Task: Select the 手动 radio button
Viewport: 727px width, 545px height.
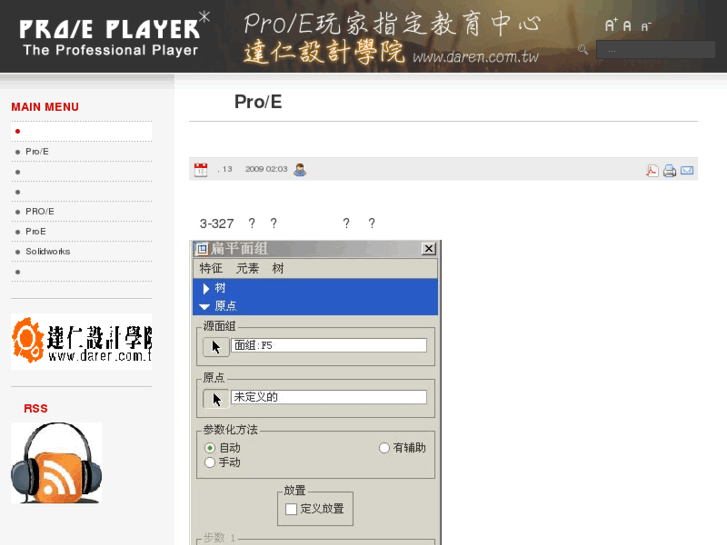Action: click(210, 462)
